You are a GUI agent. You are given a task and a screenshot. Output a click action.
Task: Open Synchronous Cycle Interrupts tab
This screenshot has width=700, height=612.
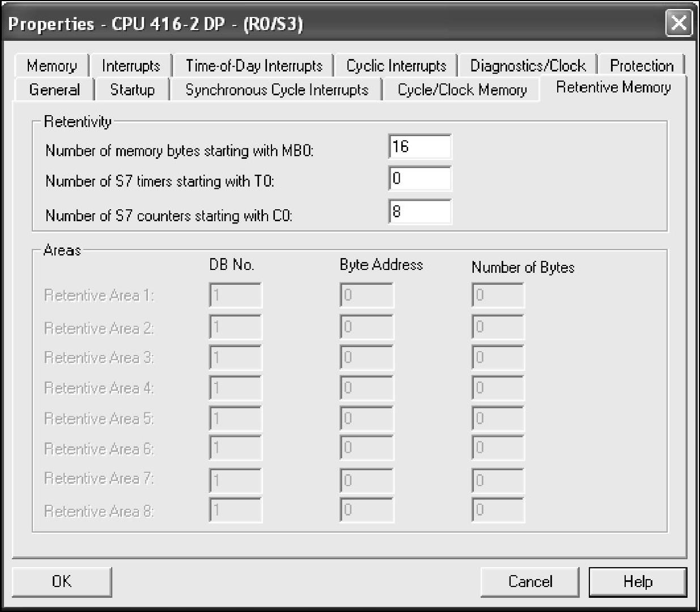(277, 90)
